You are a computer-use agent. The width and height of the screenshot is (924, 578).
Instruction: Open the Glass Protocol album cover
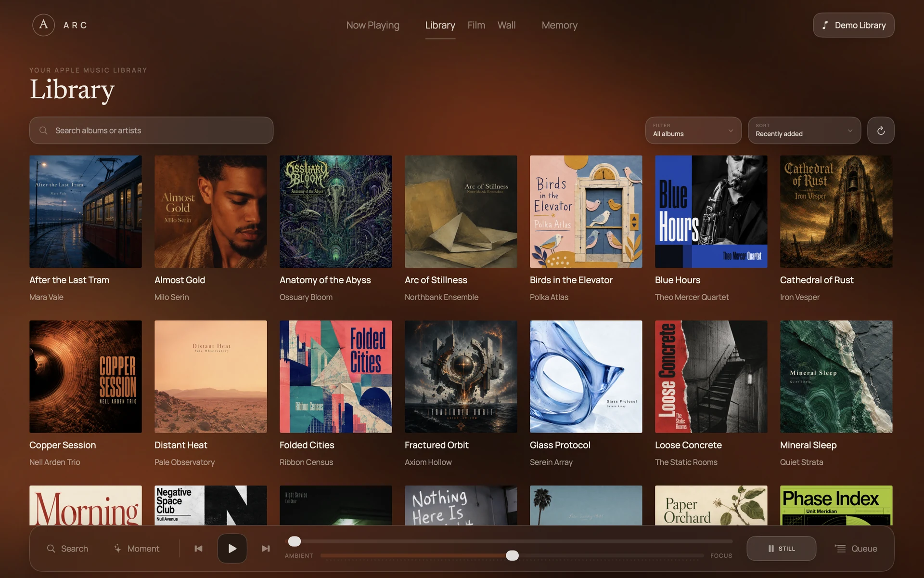point(586,377)
